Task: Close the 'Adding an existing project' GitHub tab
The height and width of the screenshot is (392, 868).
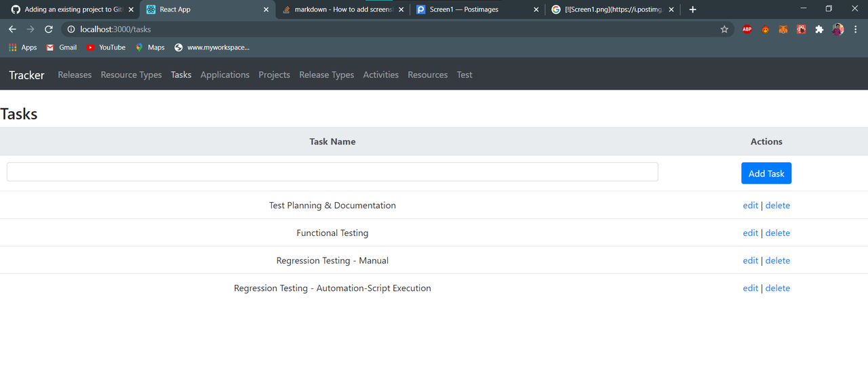Action: tap(131, 9)
